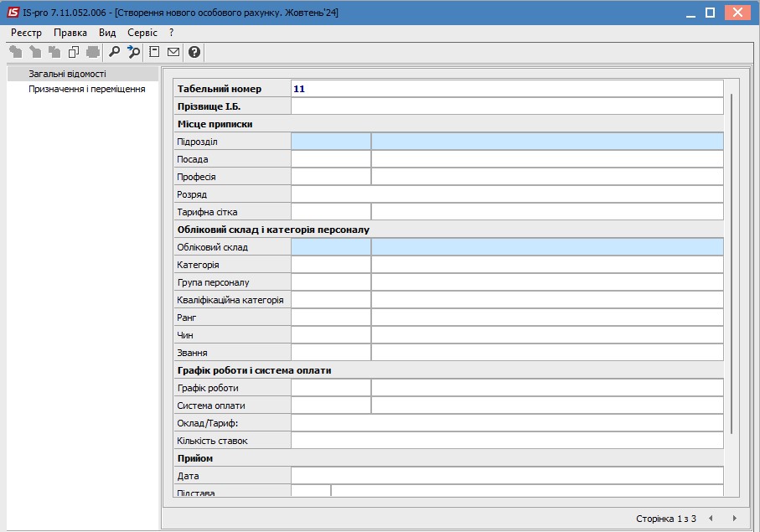Open the ? help menu
Image resolution: width=760 pixels, height=532 pixels.
tap(171, 33)
